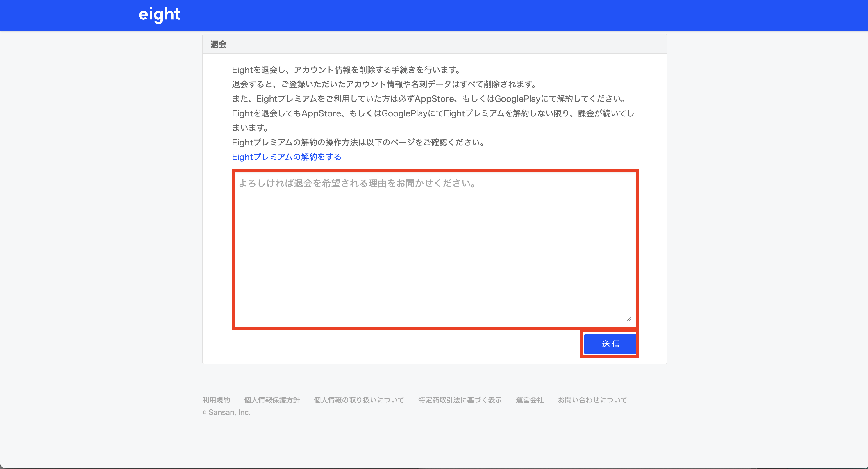Open 特定商取引法に基づく表示
This screenshot has height=469, width=868.
(x=460, y=400)
